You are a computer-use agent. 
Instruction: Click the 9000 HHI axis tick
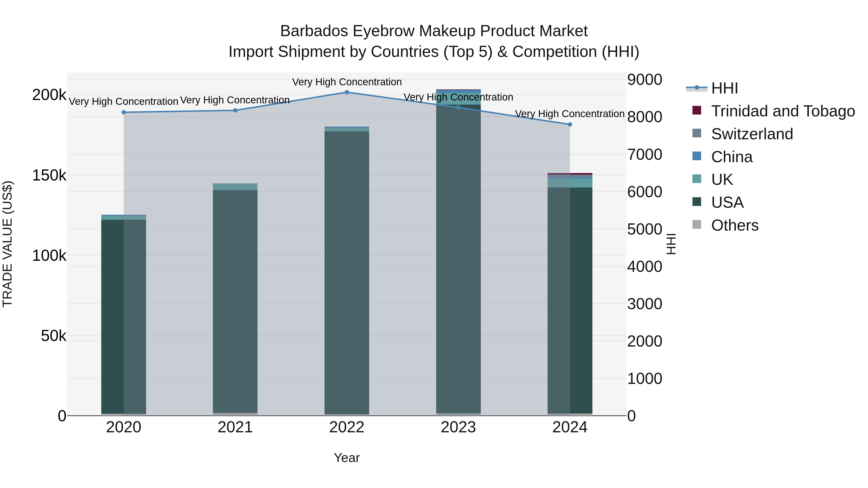[x=644, y=80]
